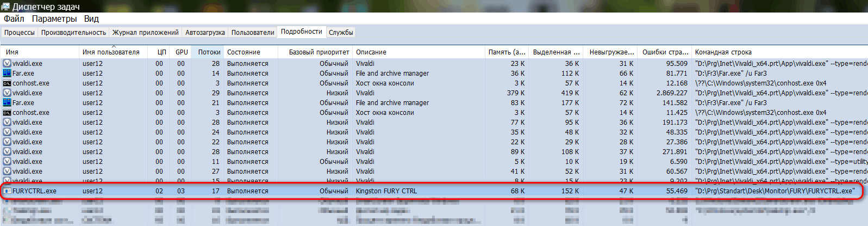Click the 271.891 page faults value
This screenshot has height=226, width=868.
click(x=675, y=152)
